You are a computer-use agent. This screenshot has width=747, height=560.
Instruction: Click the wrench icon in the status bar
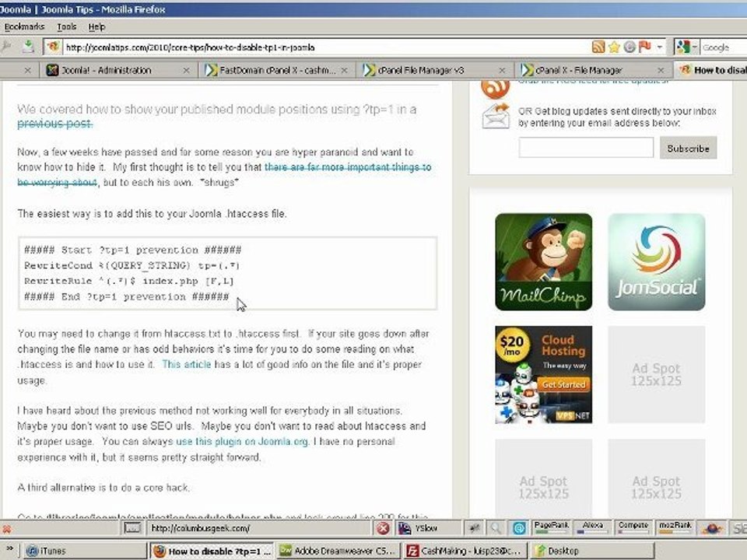pyautogui.click(x=474, y=527)
